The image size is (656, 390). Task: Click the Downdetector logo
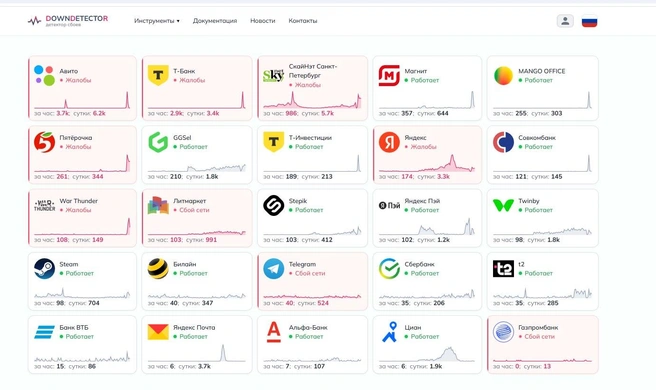click(x=68, y=21)
